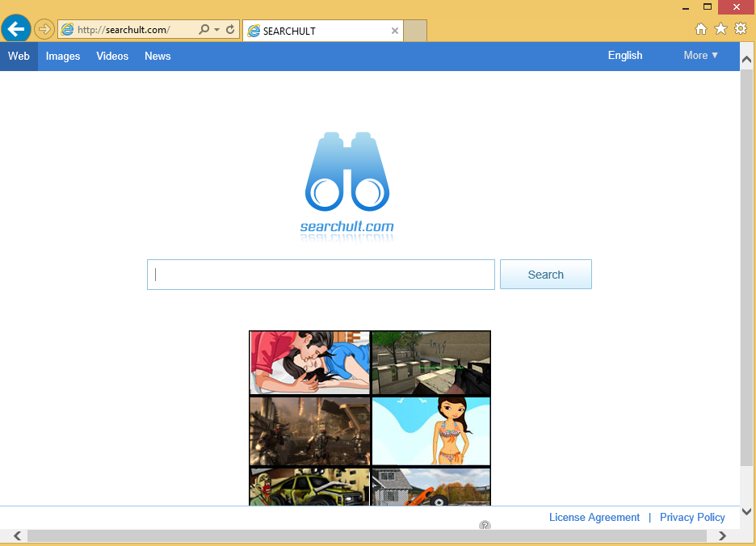
Task: Switch to Images search
Action: [63, 56]
